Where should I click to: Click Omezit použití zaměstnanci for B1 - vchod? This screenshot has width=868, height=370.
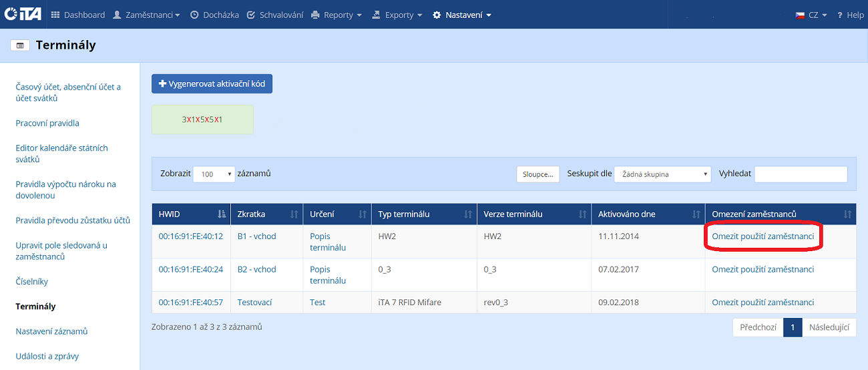pos(763,236)
